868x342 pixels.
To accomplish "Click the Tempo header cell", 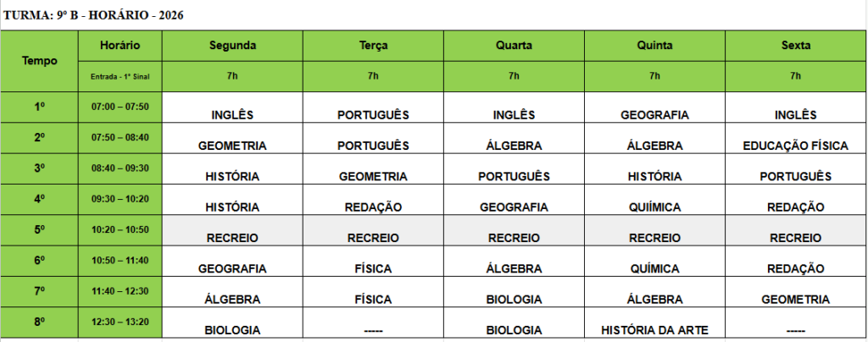I will coord(39,61).
